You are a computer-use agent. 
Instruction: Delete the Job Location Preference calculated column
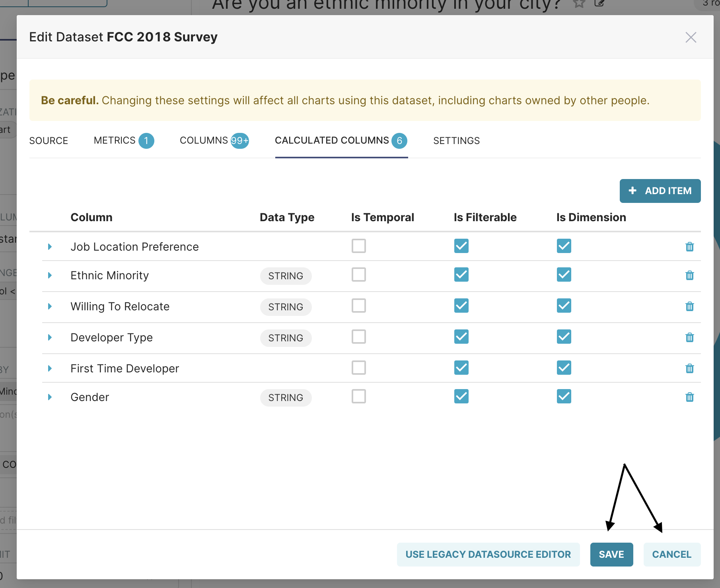[690, 246]
